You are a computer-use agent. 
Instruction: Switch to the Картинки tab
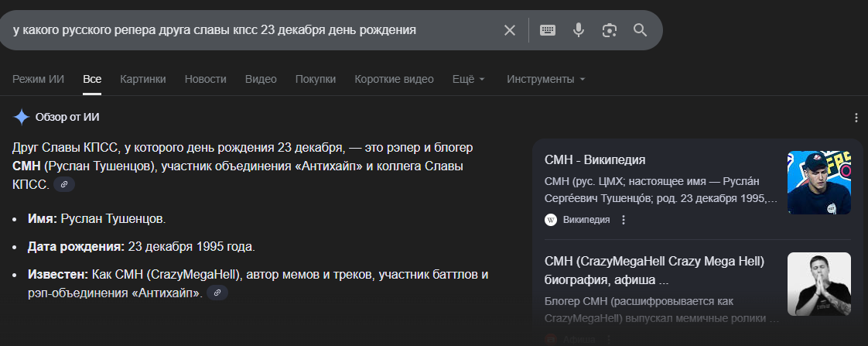(143, 79)
